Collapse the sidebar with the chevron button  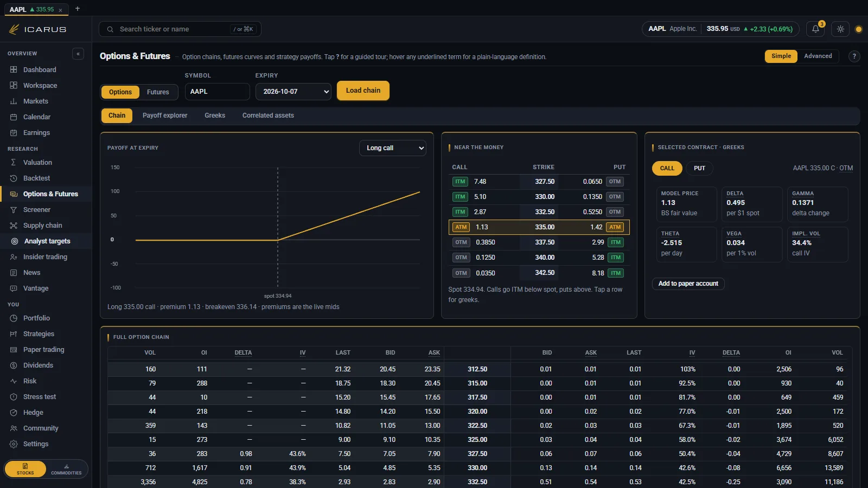78,54
